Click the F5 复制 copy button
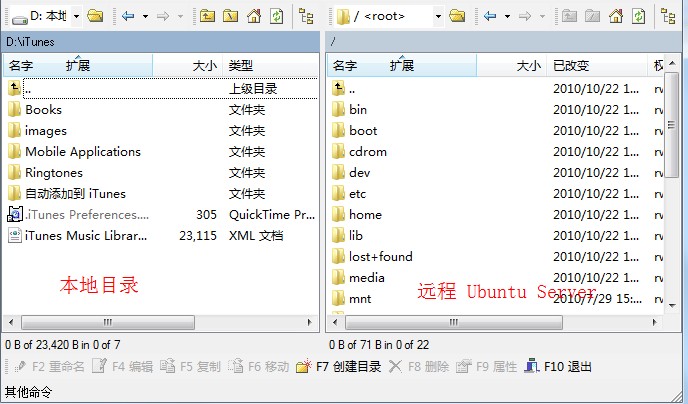 190,366
